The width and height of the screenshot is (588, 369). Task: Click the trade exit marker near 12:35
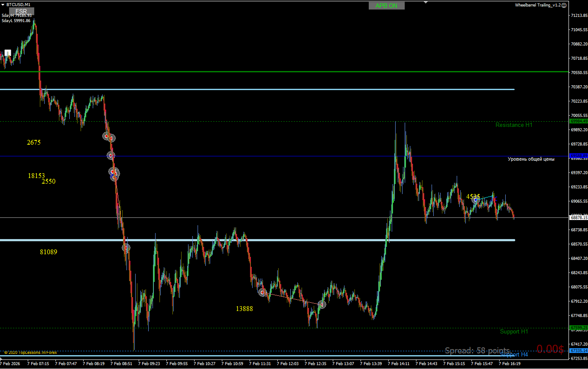[322, 304]
